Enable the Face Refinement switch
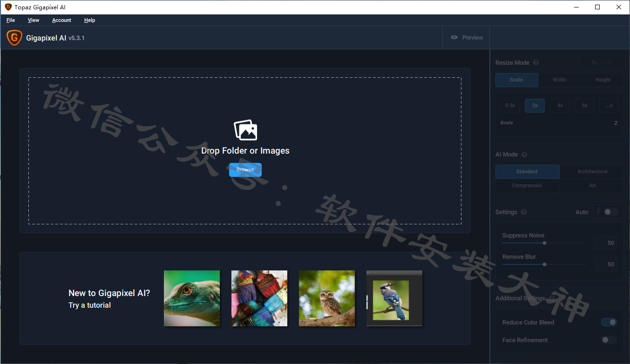The width and height of the screenshot is (630, 364). point(609,340)
